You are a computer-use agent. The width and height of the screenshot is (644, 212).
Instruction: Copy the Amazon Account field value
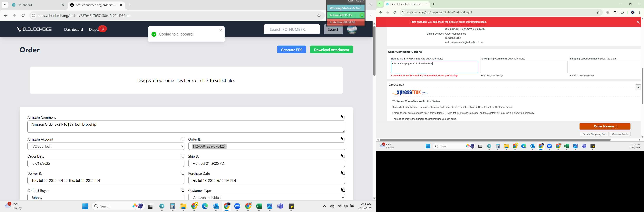182,139
